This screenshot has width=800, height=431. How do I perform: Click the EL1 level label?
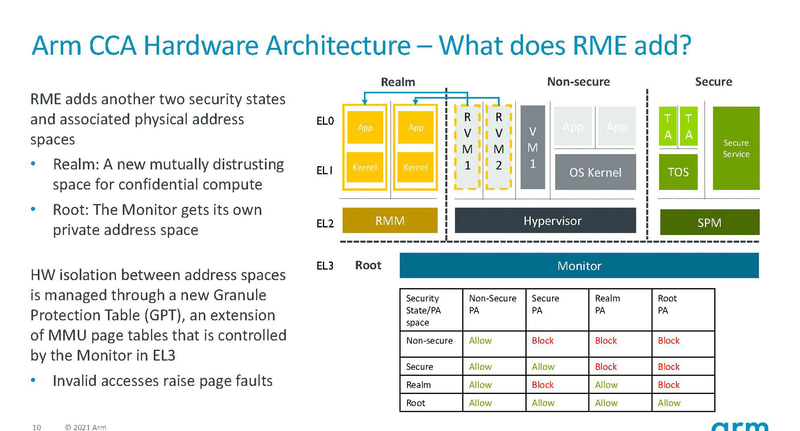[324, 170]
